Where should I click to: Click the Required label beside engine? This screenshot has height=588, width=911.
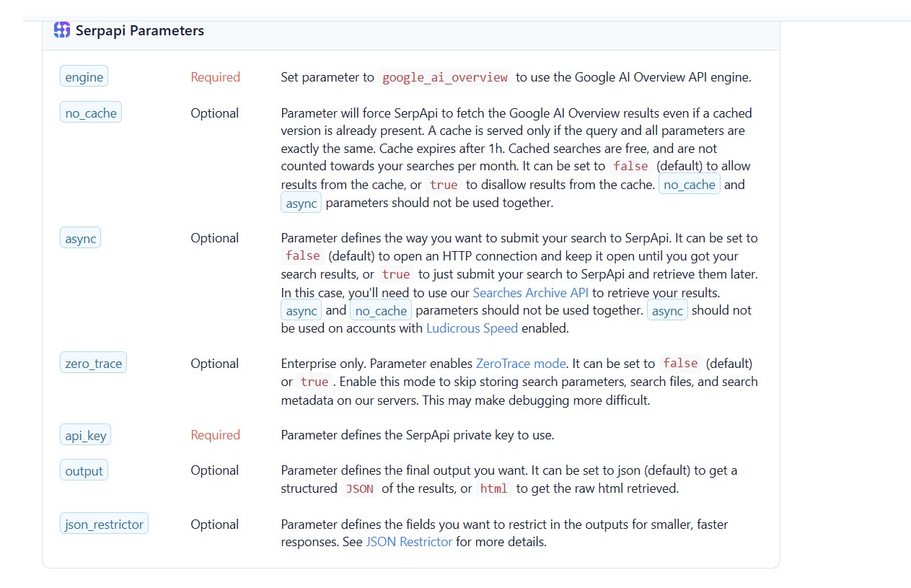[215, 77]
